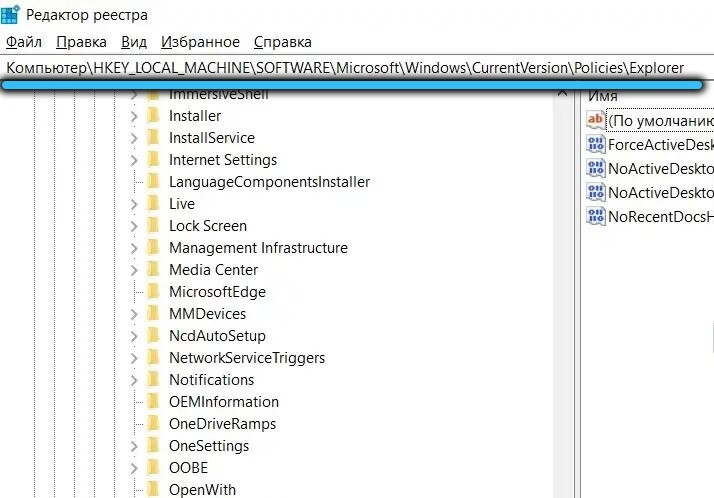Select the Media Center key name
The width and height of the screenshot is (714, 498).
tap(214, 270)
